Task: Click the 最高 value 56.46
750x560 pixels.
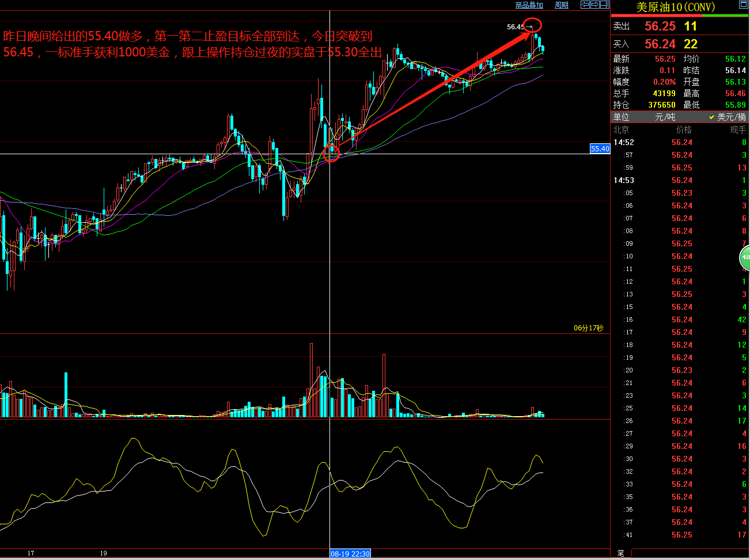Action: coord(736,93)
